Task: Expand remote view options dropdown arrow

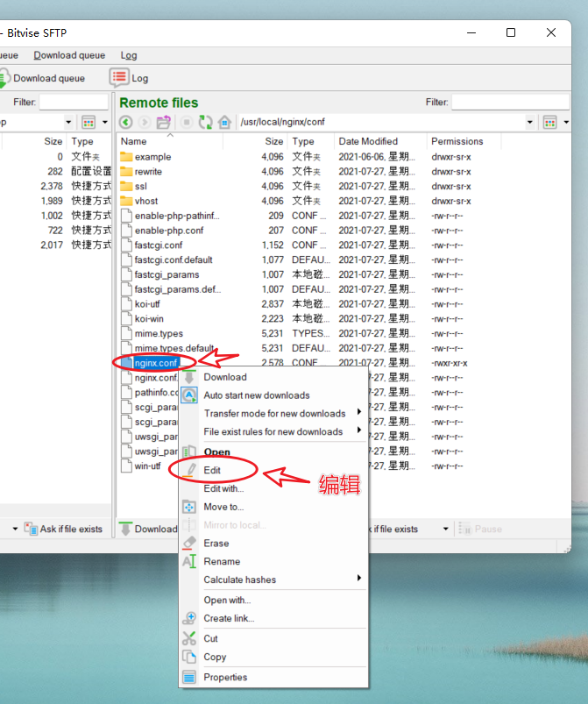Action: pos(566,122)
